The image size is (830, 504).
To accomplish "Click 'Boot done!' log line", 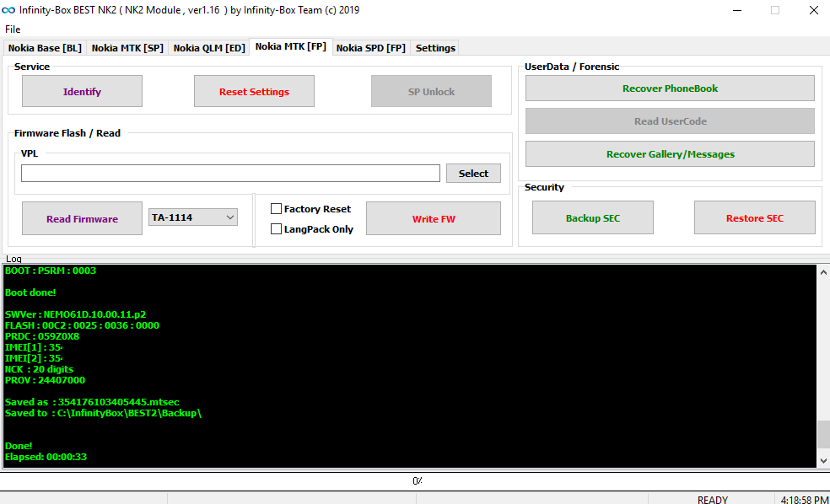I will [30, 292].
